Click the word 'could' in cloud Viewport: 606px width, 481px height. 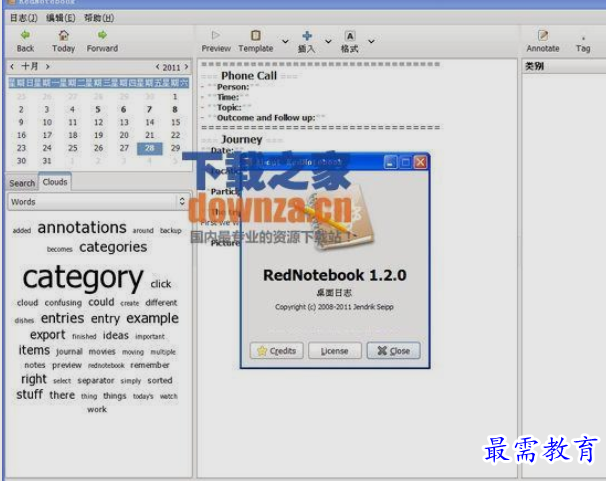pyautogui.click(x=101, y=302)
